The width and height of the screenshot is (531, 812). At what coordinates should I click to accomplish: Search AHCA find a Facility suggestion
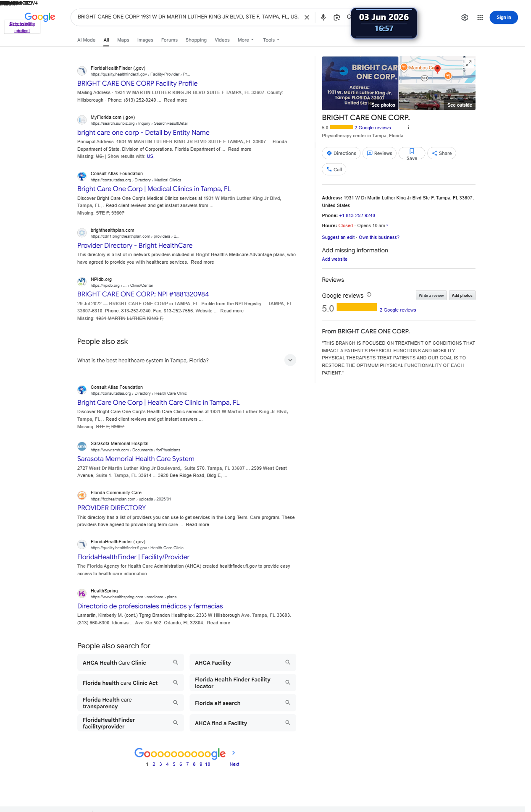point(243,723)
